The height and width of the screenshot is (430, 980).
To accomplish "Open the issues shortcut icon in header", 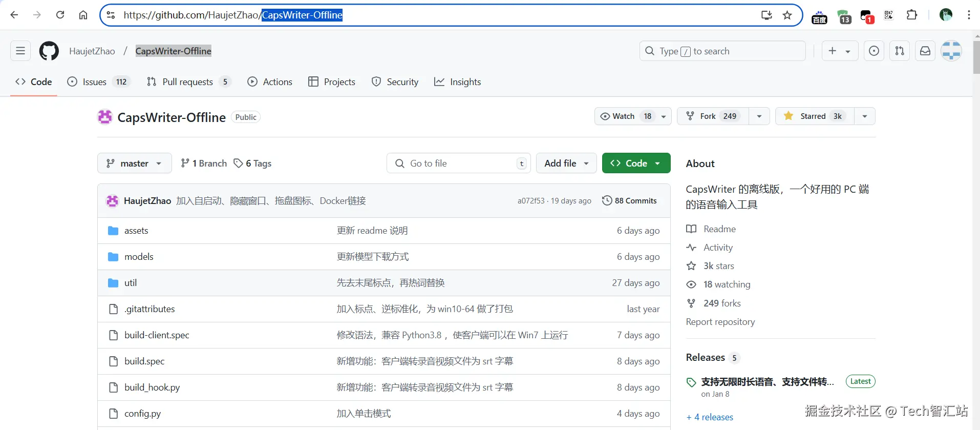I will [874, 51].
